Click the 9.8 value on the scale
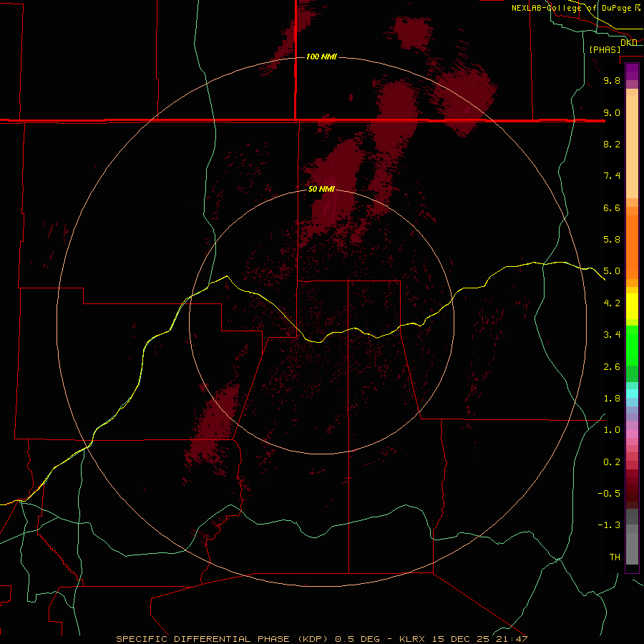The height and width of the screenshot is (644, 644). [612, 80]
